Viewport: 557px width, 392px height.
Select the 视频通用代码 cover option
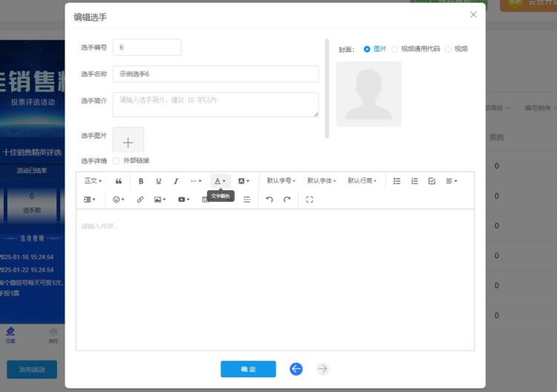394,49
